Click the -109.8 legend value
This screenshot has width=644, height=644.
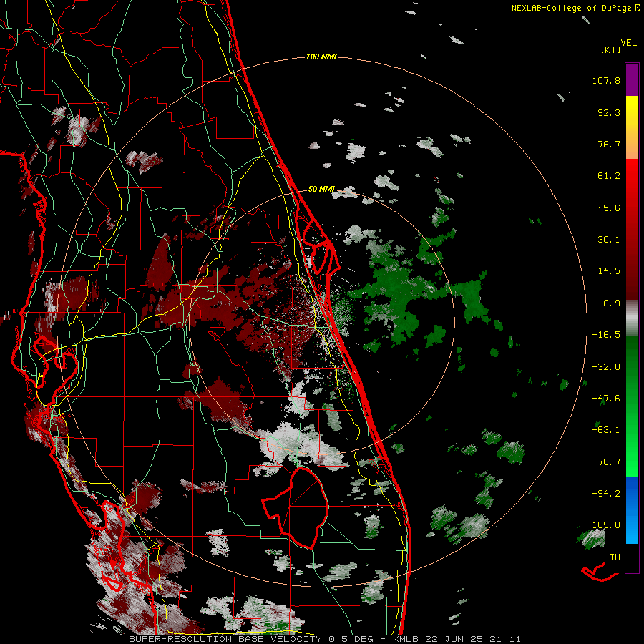point(603,525)
